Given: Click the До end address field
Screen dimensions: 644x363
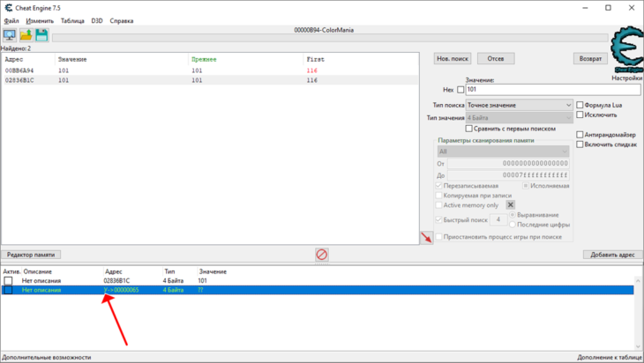Looking at the screenshot, I should [508, 175].
